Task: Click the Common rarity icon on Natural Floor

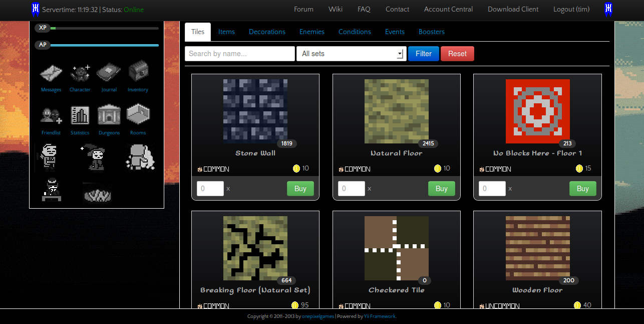Action: 341,170
